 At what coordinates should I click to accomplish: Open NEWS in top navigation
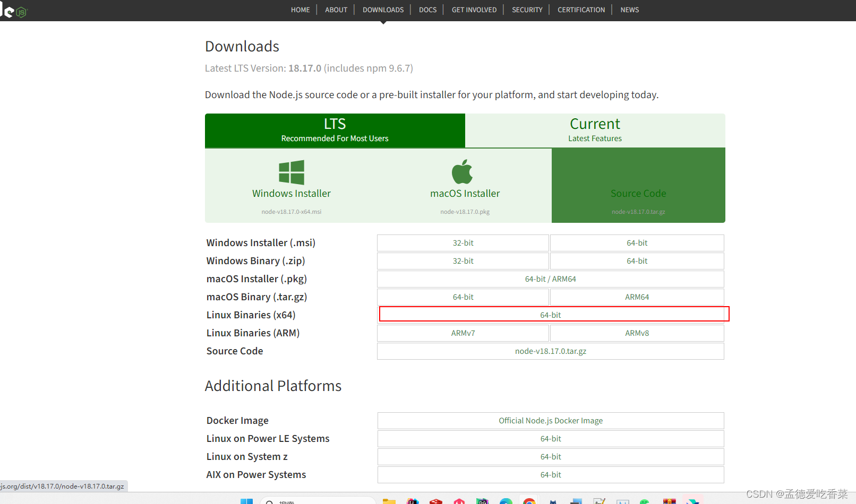point(629,10)
